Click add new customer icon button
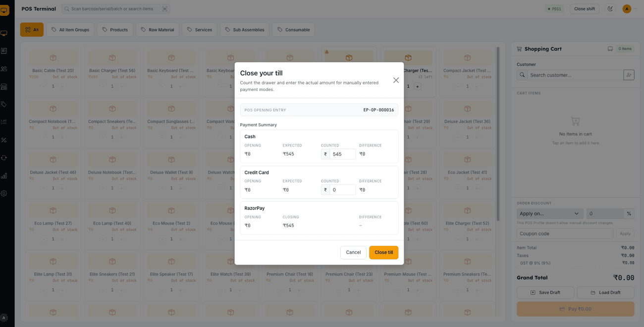The width and height of the screenshot is (644, 327). 629,75
